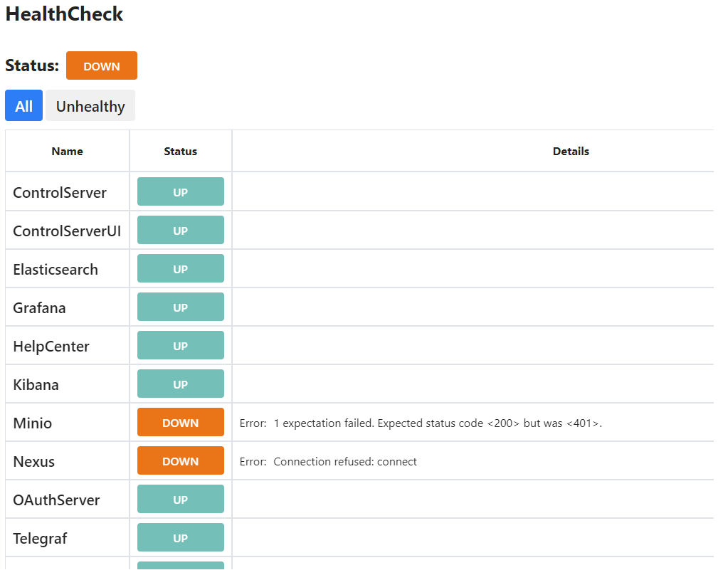This screenshot has width=728, height=575.
Task: Click the UP badge for Kibana
Action: (181, 384)
